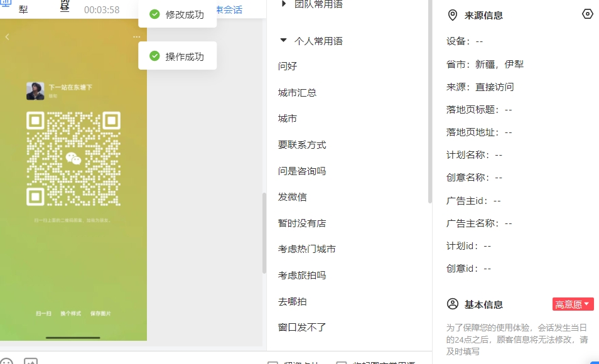Screen dimensions: 599x364
Task: Click the 创意id field row
Action: (469, 269)
